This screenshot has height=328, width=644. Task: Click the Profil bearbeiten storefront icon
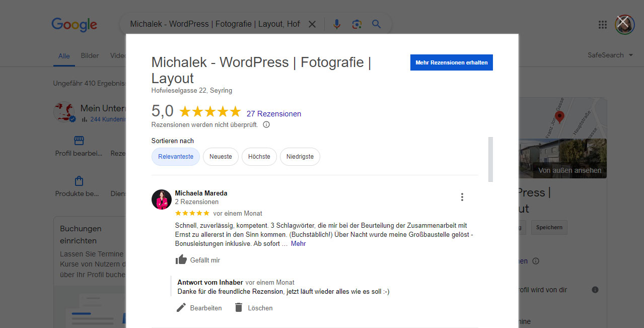pyautogui.click(x=79, y=140)
